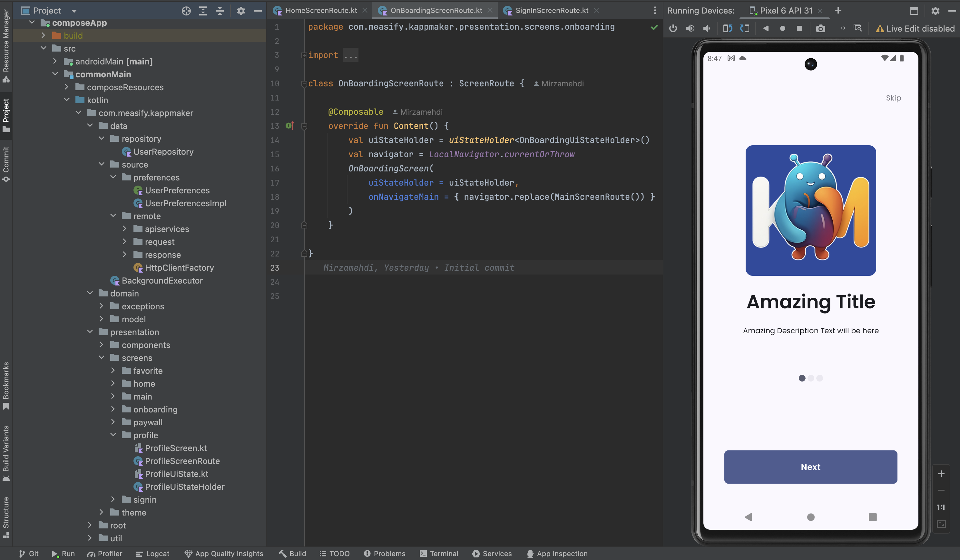
Task: Tap the second page indicator dot
Action: click(x=811, y=378)
